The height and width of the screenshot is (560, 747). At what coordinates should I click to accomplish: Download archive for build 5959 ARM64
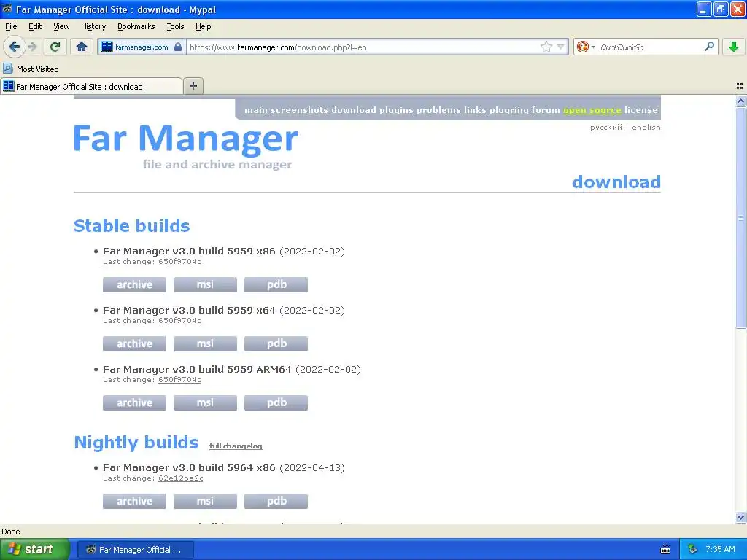coord(134,402)
